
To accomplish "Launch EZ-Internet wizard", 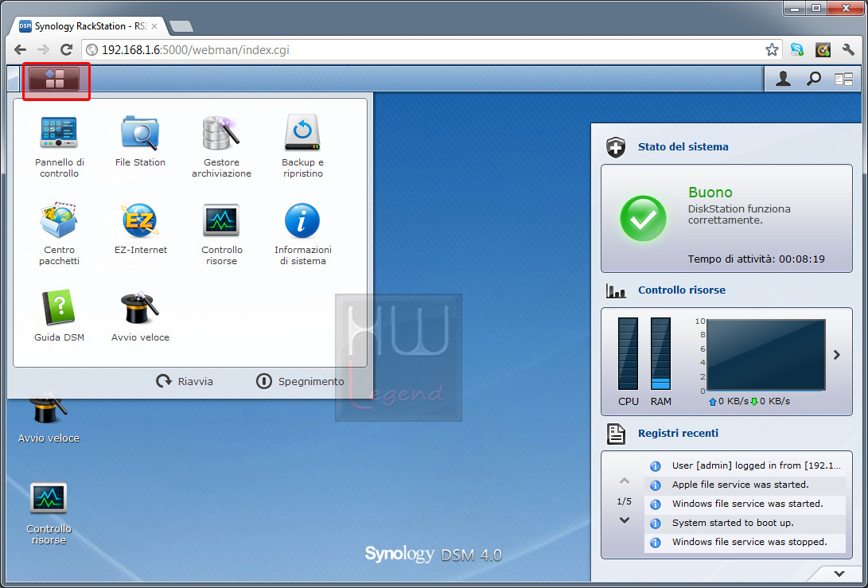I will click(x=141, y=228).
